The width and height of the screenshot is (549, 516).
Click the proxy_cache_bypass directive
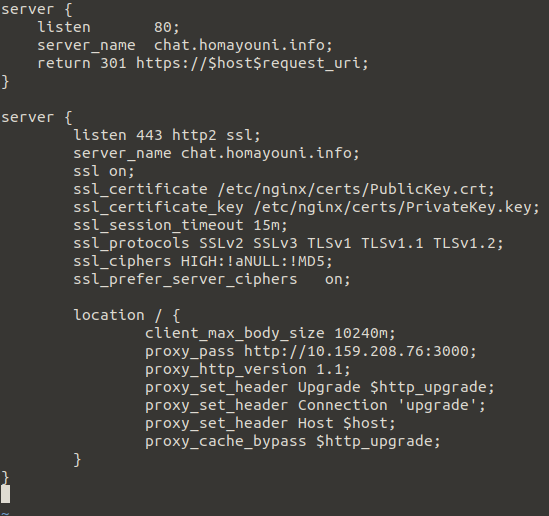click(226, 442)
